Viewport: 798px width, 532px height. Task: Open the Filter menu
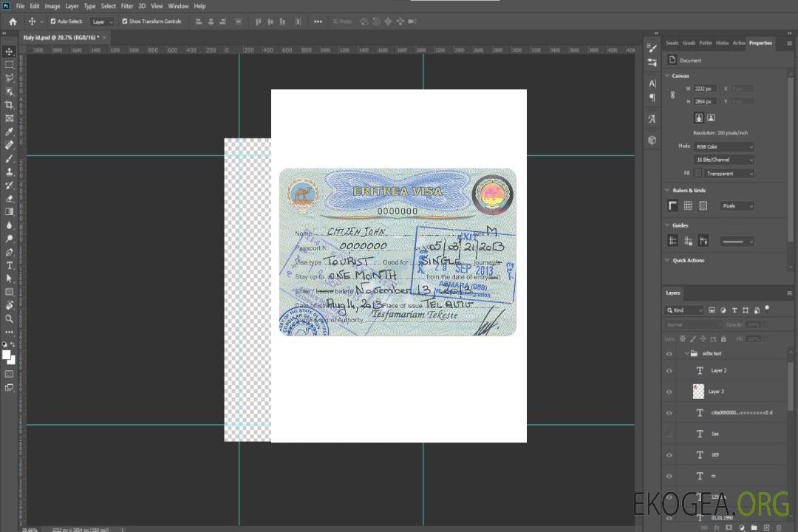tap(127, 6)
